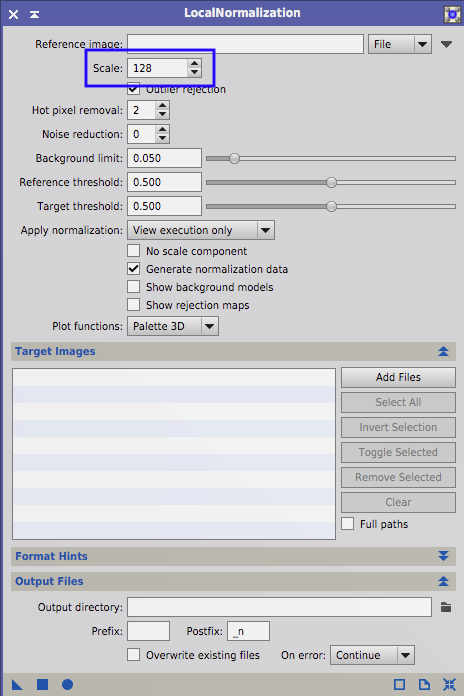This screenshot has height=696, width=464.
Task: Expand the Format Hints section
Action: [x=443, y=556]
